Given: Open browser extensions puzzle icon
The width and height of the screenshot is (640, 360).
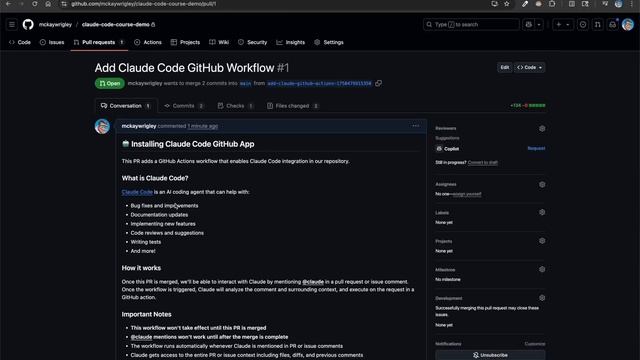Looking at the screenshot, I should click(552, 4).
